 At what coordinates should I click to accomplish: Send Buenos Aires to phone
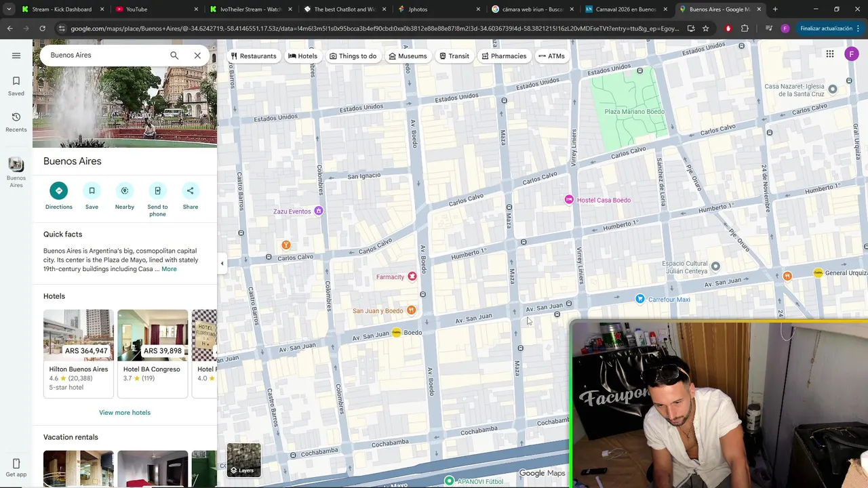tap(157, 199)
